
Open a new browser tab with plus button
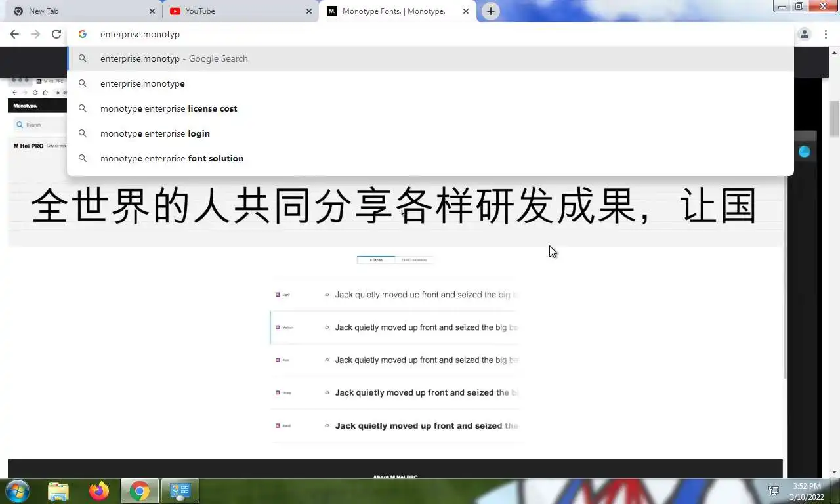(x=491, y=11)
